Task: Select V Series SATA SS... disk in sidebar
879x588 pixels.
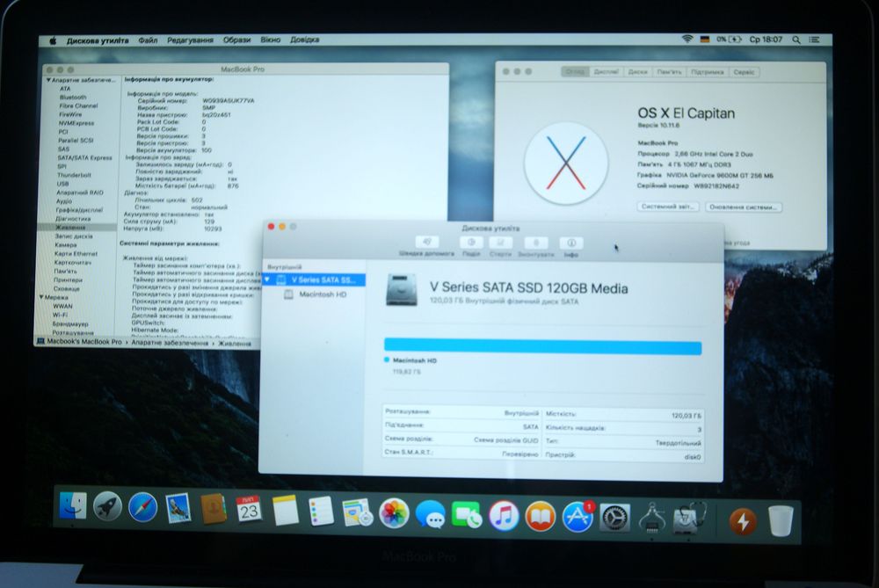Action: (314, 279)
